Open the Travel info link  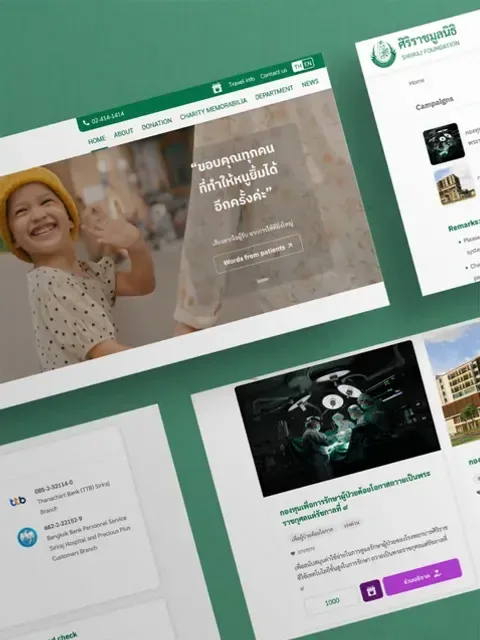point(242,82)
